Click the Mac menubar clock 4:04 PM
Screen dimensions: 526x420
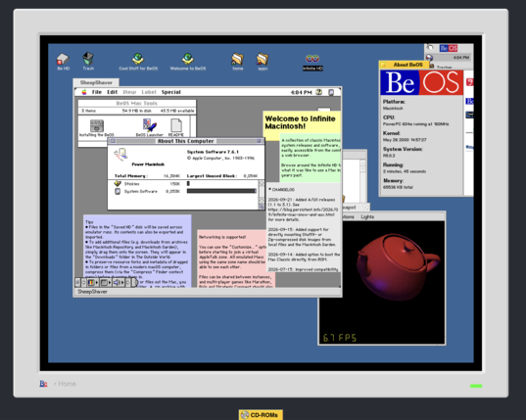[301, 92]
